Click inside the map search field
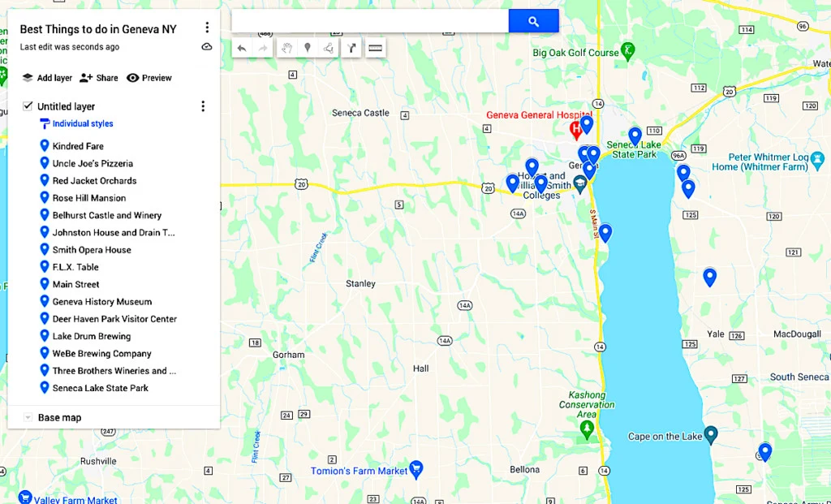This screenshot has width=831, height=504. [370, 21]
